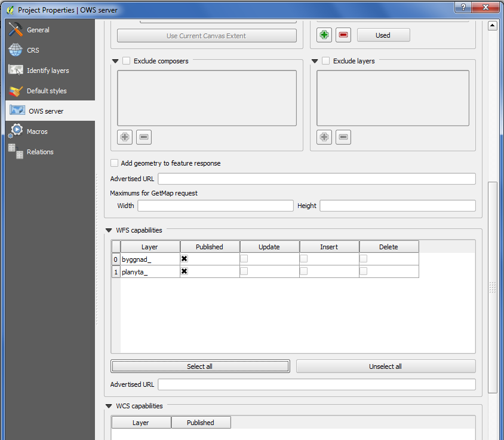The height and width of the screenshot is (440, 504).
Task: Click the red minus remove CRS icon
Action: click(x=343, y=35)
